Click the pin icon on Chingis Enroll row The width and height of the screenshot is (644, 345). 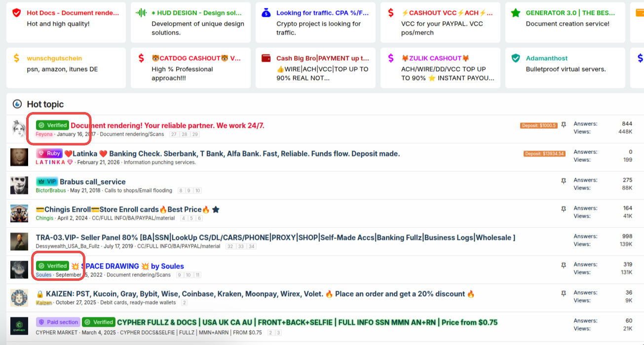pyautogui.click(x=564, y=209)
